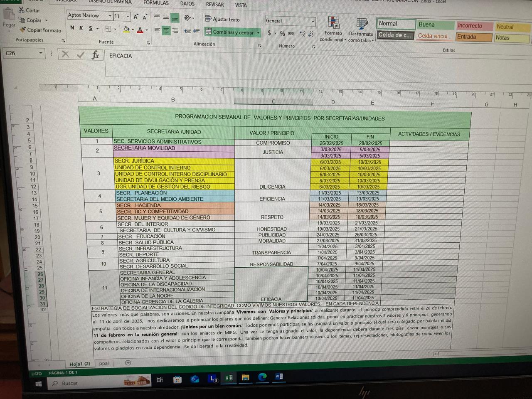Click the formula bar cancel X icon

(65, 54)
